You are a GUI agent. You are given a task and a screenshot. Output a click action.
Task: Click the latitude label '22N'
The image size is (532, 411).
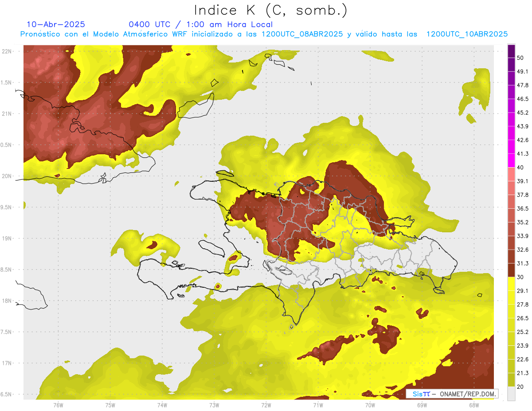pyautogui.click(x=8, y=51)
